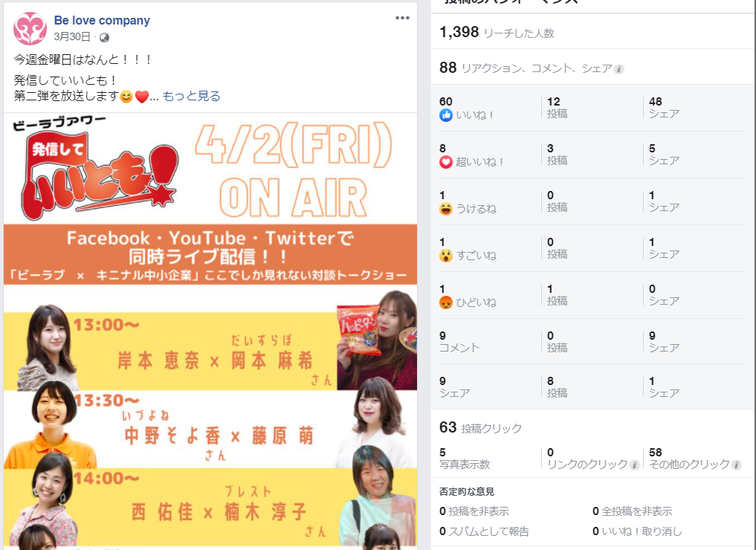Open the three-dot post options menu
Viewport: 756px width, 550px height.
(x=402, y=18)
